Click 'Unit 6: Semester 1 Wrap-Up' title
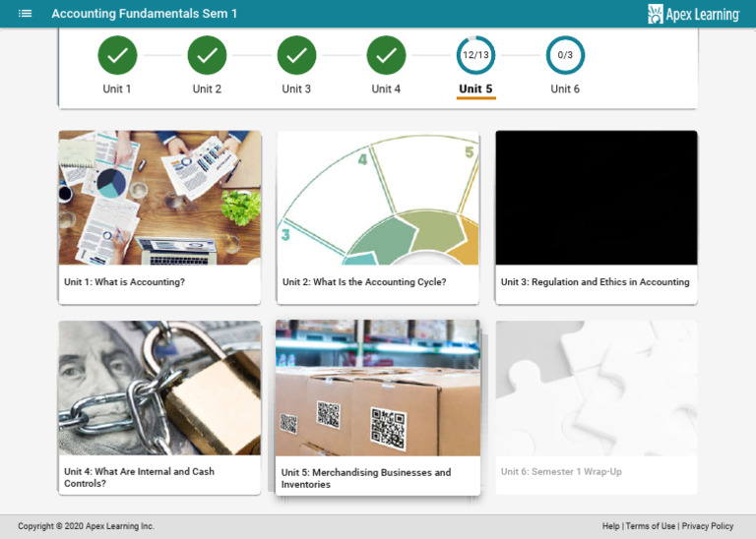This screenshot has height=539, width=756. [x=561, y=471]
